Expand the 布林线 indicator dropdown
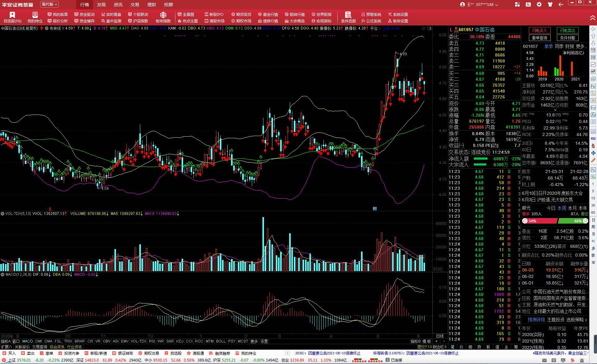Image resolution: width=597 pixels, height=364 pixels. (x=47, y=28)
